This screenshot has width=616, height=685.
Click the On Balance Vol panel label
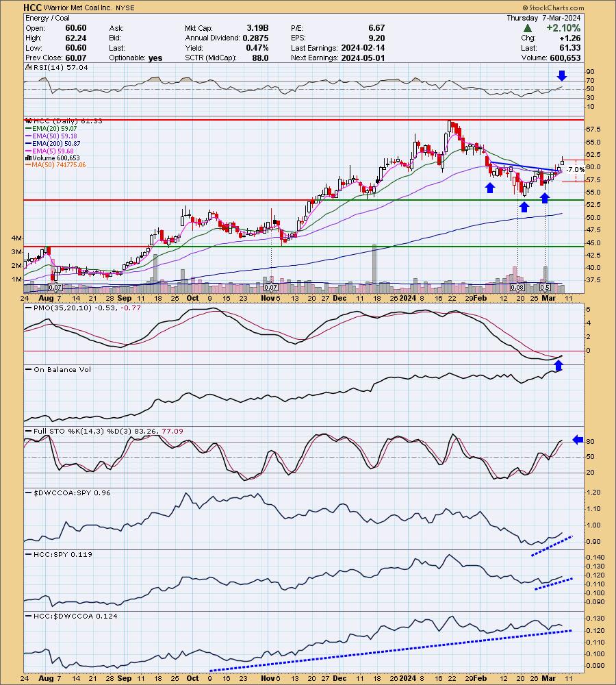pos(62,370)
